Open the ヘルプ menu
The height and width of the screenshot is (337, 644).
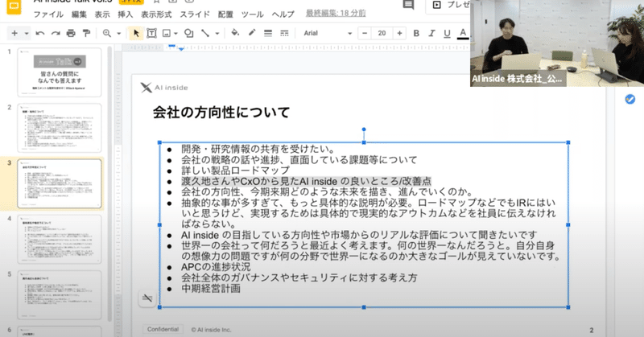click(283, 14)
